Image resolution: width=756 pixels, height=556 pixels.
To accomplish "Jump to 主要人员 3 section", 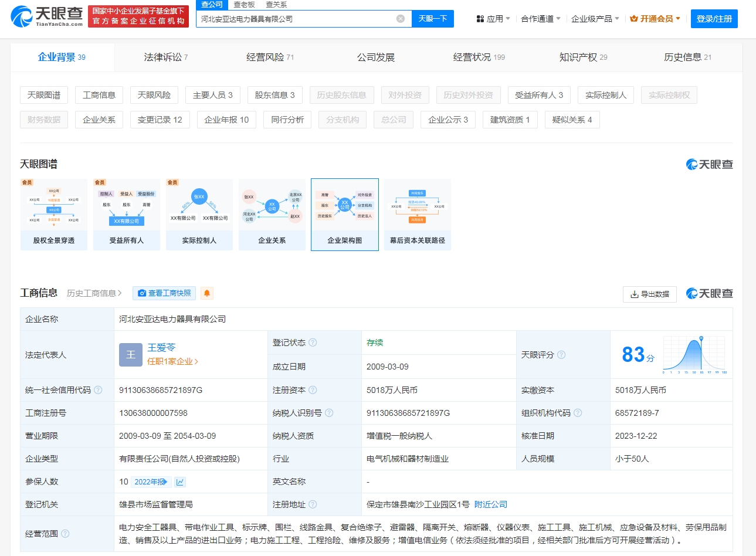I will [x=213, y=95].
